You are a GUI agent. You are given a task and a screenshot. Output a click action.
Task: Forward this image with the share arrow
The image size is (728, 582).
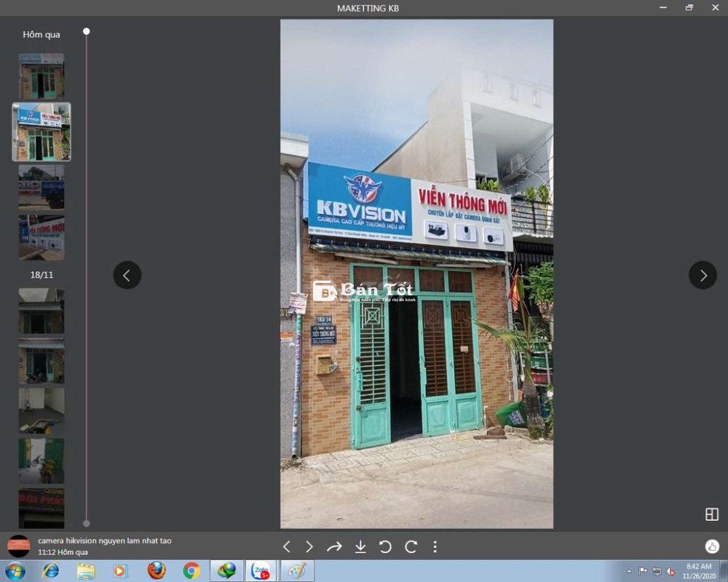click(x=334, y=547)
